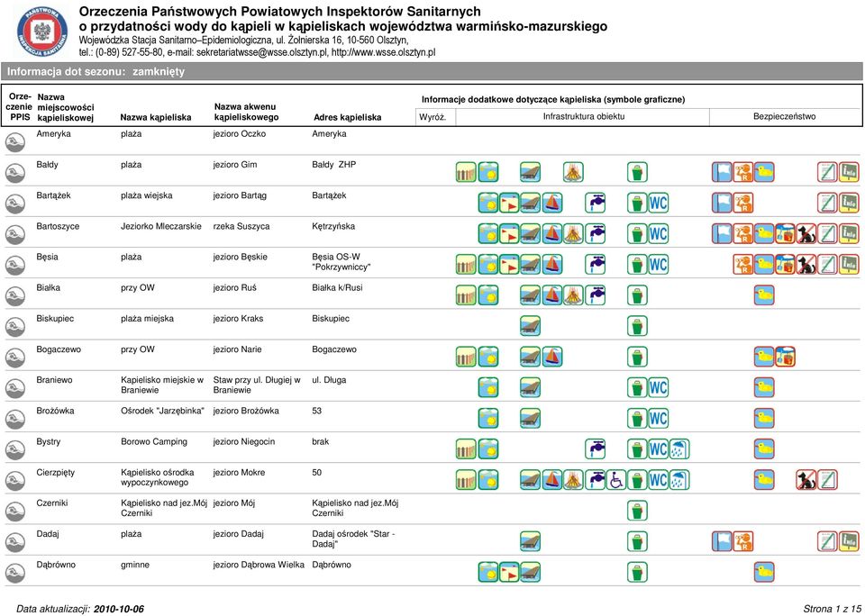Click the trash bin icon in Czerniki row
865x616 pixels.
(637, 512)
